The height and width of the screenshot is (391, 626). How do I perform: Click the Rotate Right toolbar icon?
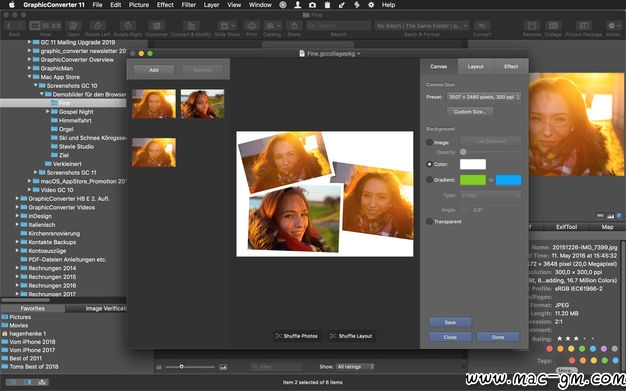(x=128, y=26)
